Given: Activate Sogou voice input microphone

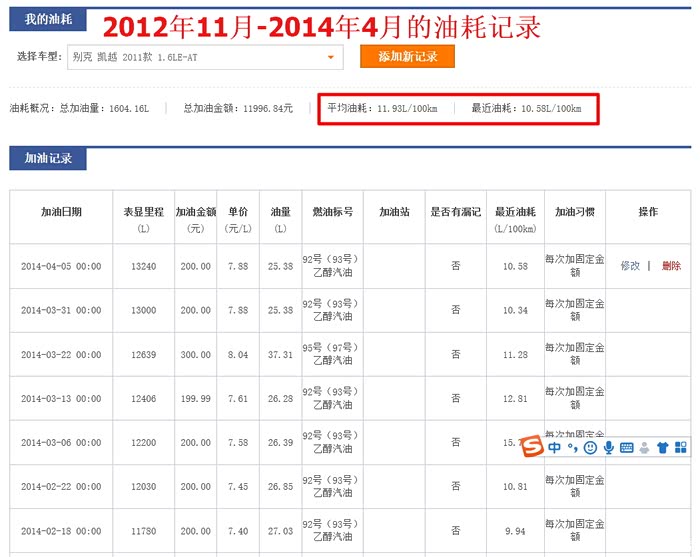Looking at the screenshot, I should point(608,447).
